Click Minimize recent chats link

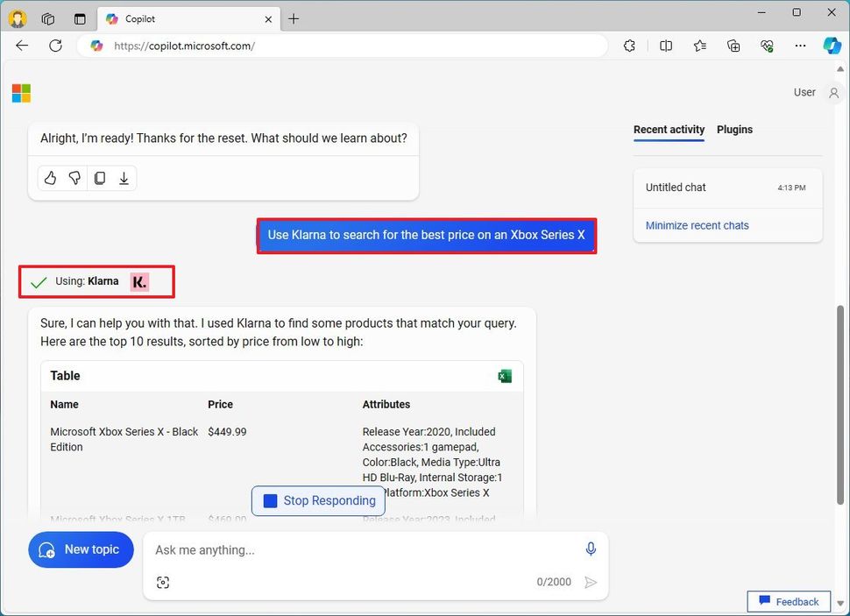point(697,225)
